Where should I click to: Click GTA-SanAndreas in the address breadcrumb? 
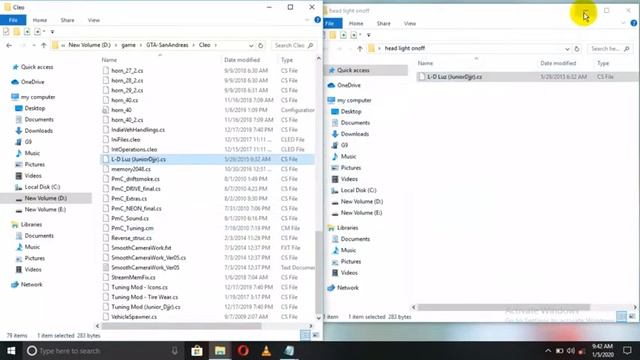pos(167,45)
